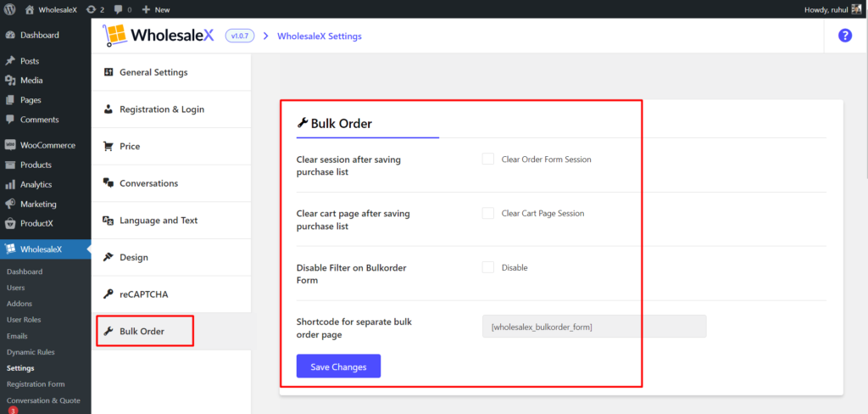Click the WholesaleX sidebar menu icon
The height and width of the screenshot is (414, 868).
10,249
